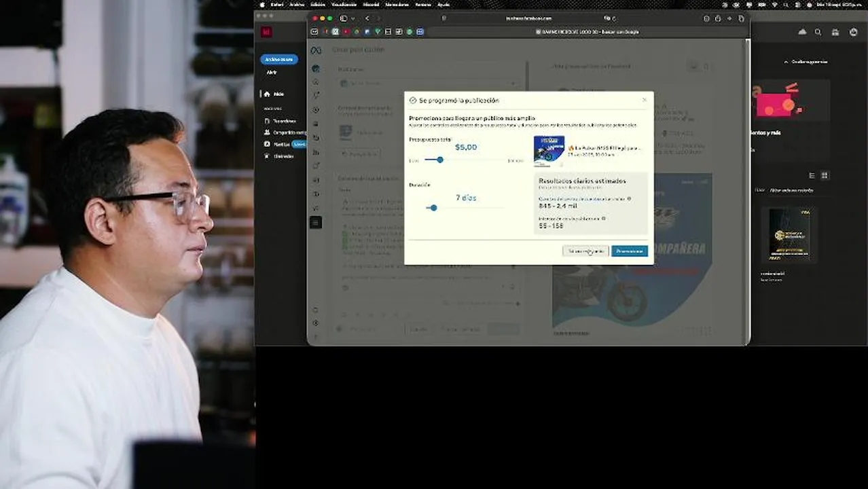868x489 pixels.
Task: Open 'Tus archivos' in the Adobe sidebar
Action: pyautogui.click(x=280, y=121)
